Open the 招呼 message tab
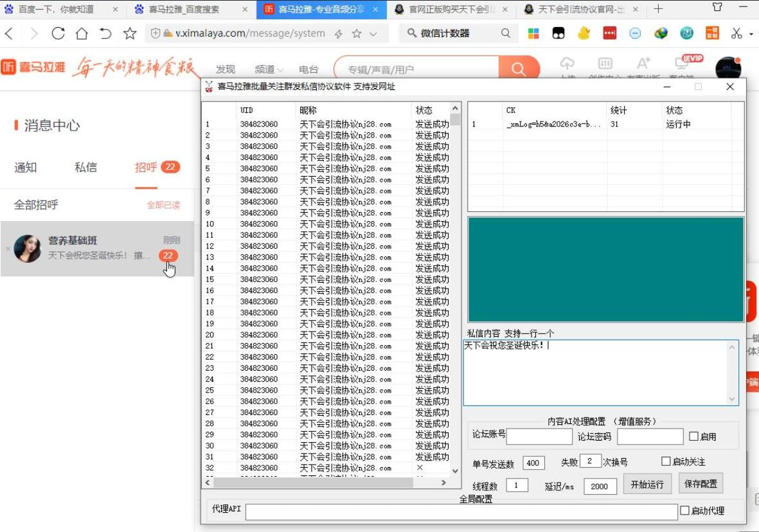The width and height of the screenshot is (759, 532). (146, 168)
